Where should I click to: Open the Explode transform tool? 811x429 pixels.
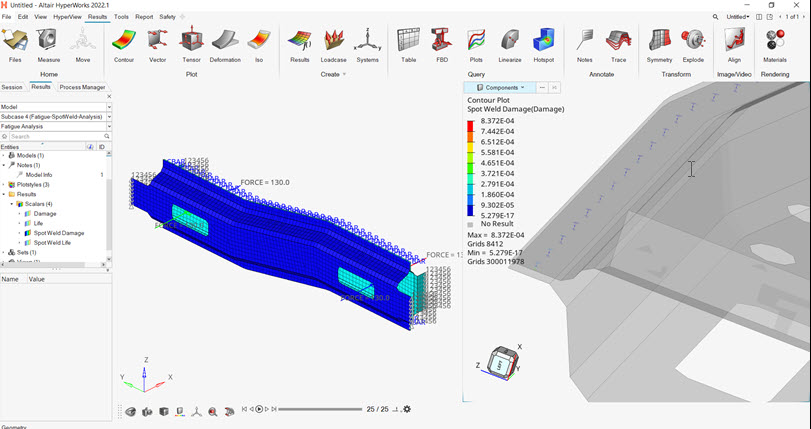click(693, 44)
